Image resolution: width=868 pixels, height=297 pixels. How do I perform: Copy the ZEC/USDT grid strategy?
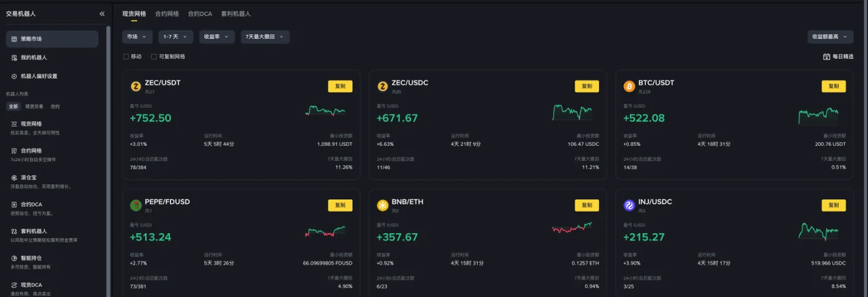(340, 86)
